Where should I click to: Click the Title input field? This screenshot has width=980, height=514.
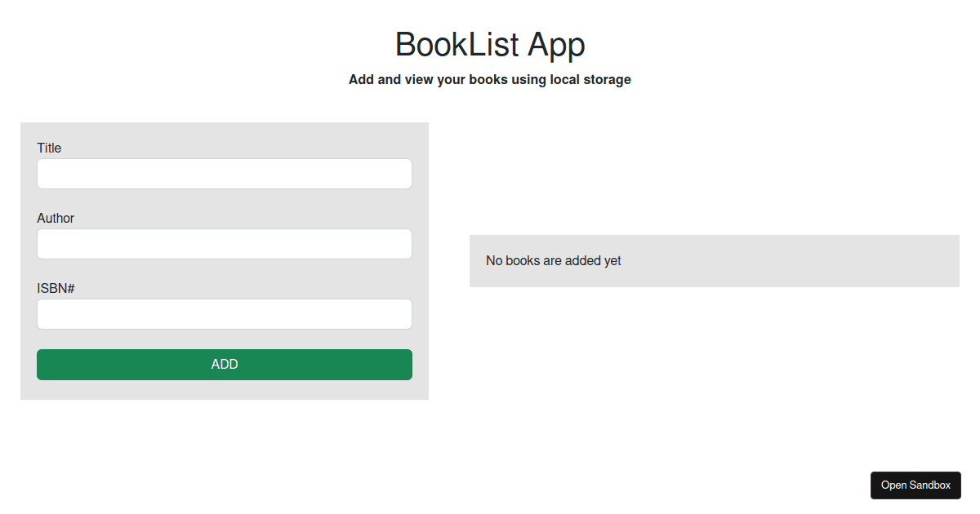click(225, 174)
